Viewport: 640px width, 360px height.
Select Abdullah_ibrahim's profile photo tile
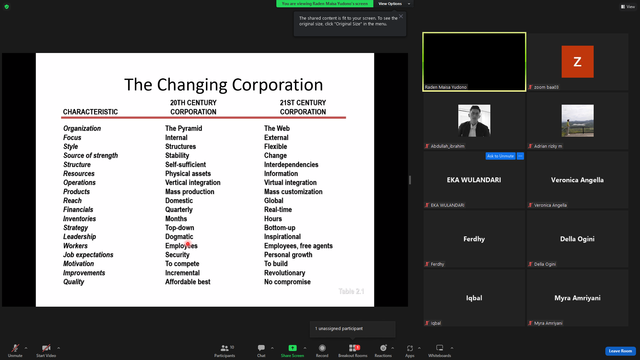474,120
